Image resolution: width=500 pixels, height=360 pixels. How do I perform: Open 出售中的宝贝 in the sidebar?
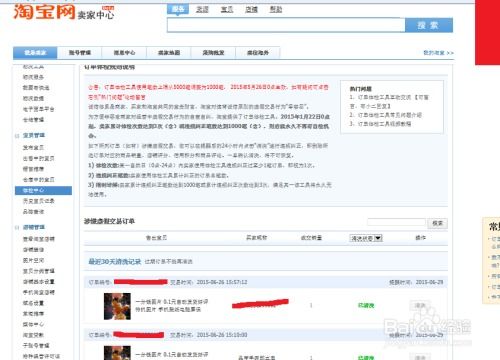(x=39, y=158)
